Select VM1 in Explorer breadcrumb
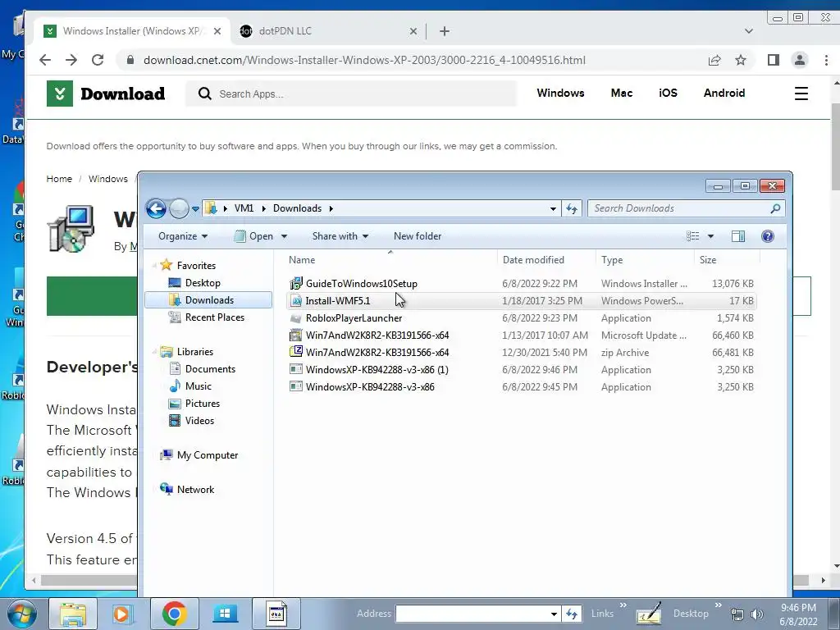The width and height of the screenshot is (840, 630). (x=244, y=208)
